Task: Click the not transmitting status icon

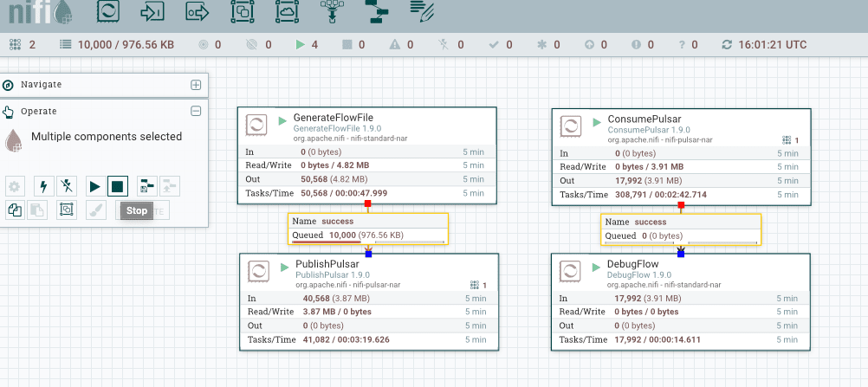Action: [252, 45]
